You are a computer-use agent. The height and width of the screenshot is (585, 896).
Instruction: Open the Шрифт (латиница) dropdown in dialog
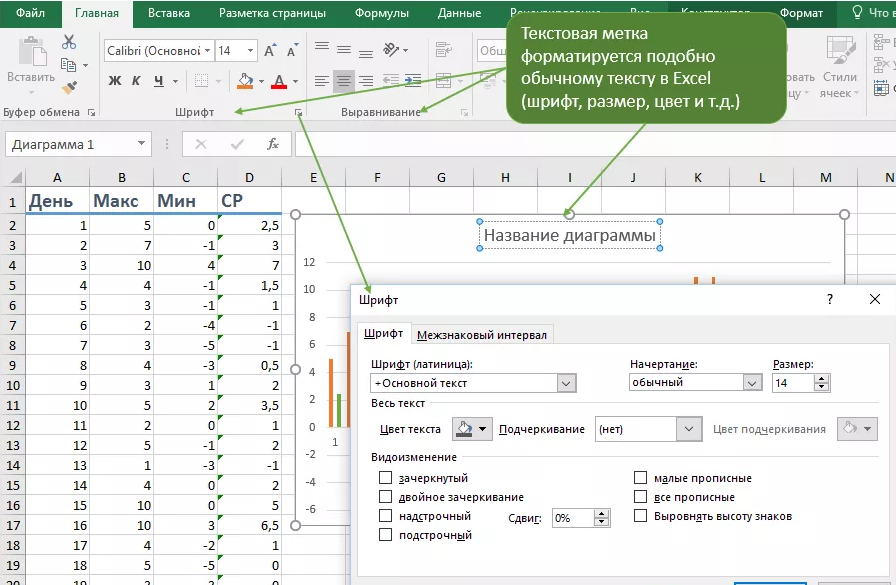pos(566,383)
